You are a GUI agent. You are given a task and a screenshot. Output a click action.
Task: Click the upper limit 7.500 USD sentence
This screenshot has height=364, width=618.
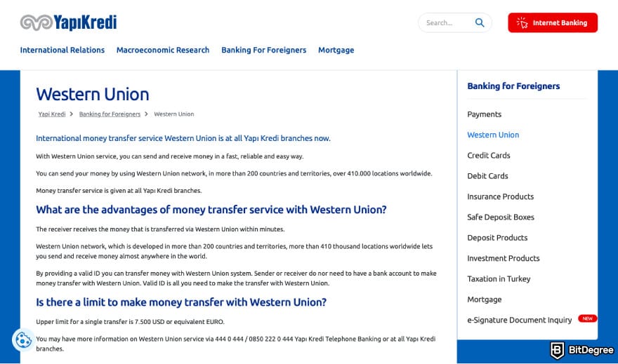pyautogui.click(x=130, y=322)
